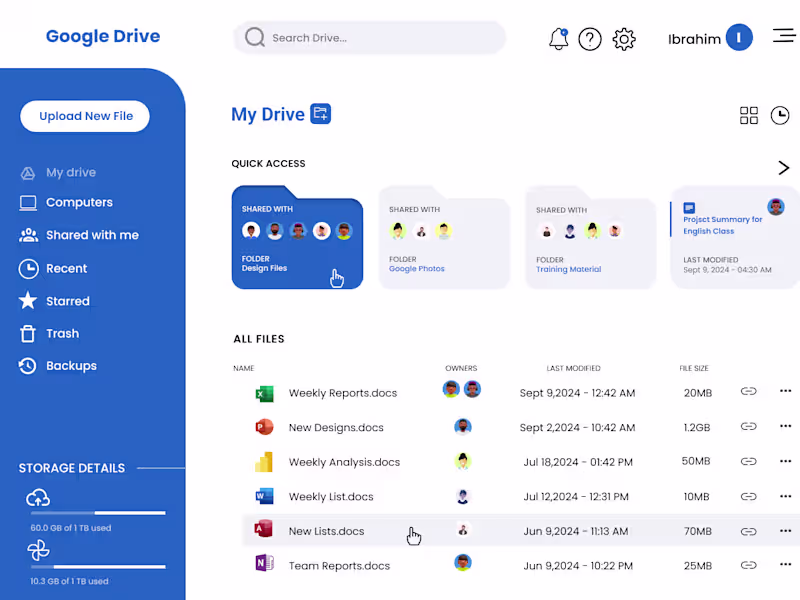Expand Quick Access with the right arrow
Image resolution: width=800 pixels, height=600 pixels.
[783, 167]
